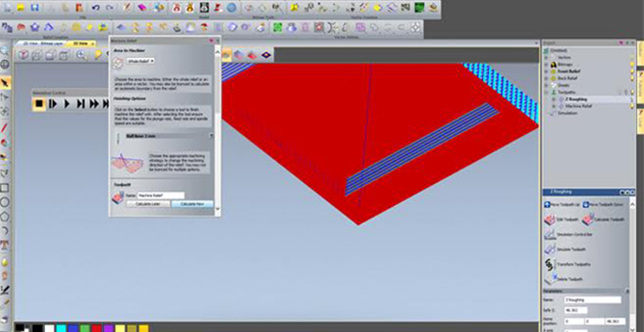
Task: Select the arrow selection tool in left toolbar
Action: coord(5,83)
